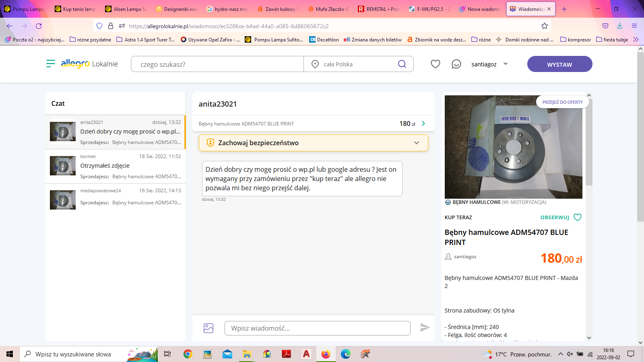Image resolution: width=644 pixels, height=362 pixels.
Task: Open Chrome from taskbar
Action: [188, 354]
